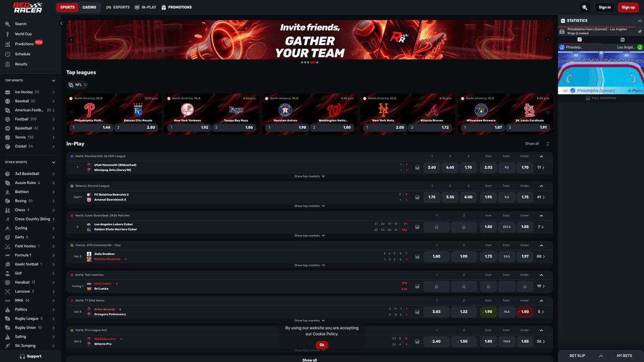Select Cricket sport in sidebar
Viewport: 644px width, 362px height.
pyautogui.click(x=30, y=146)
